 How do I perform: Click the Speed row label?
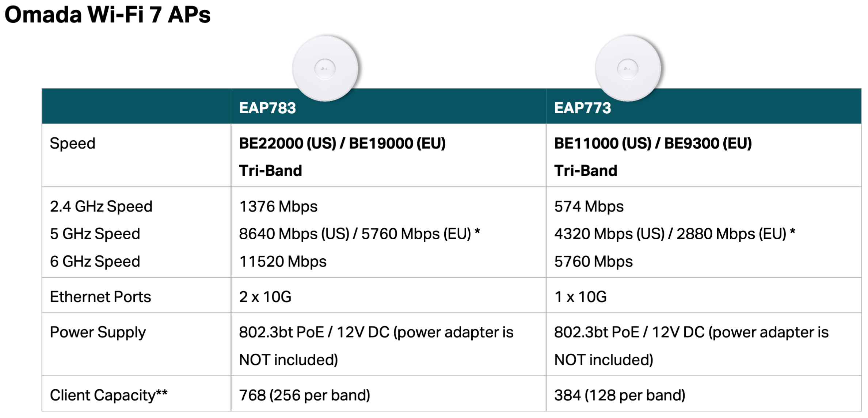pyautogui.click(x=72, y=143)
